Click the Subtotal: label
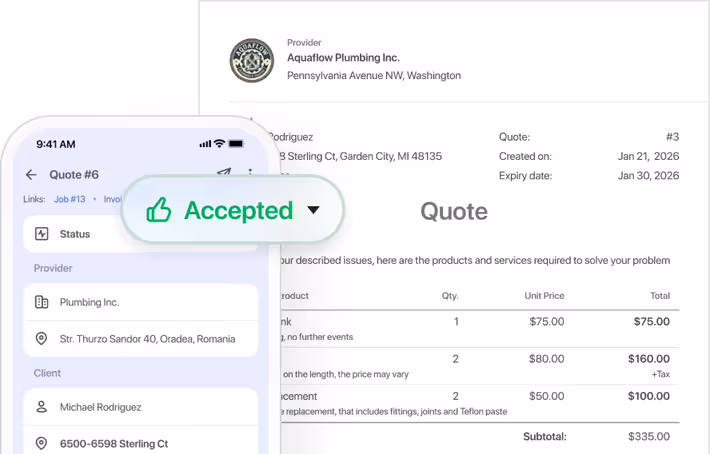The height and width of the screenshot is (454, 710). 545,437
